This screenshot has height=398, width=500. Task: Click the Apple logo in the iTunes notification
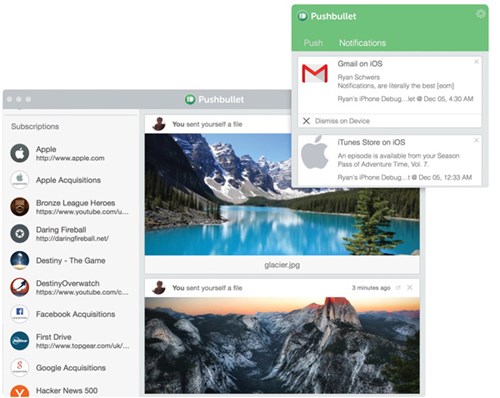314,152
